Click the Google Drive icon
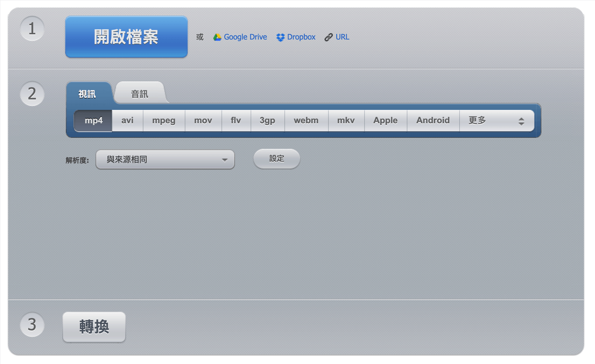 coord(217,37)
